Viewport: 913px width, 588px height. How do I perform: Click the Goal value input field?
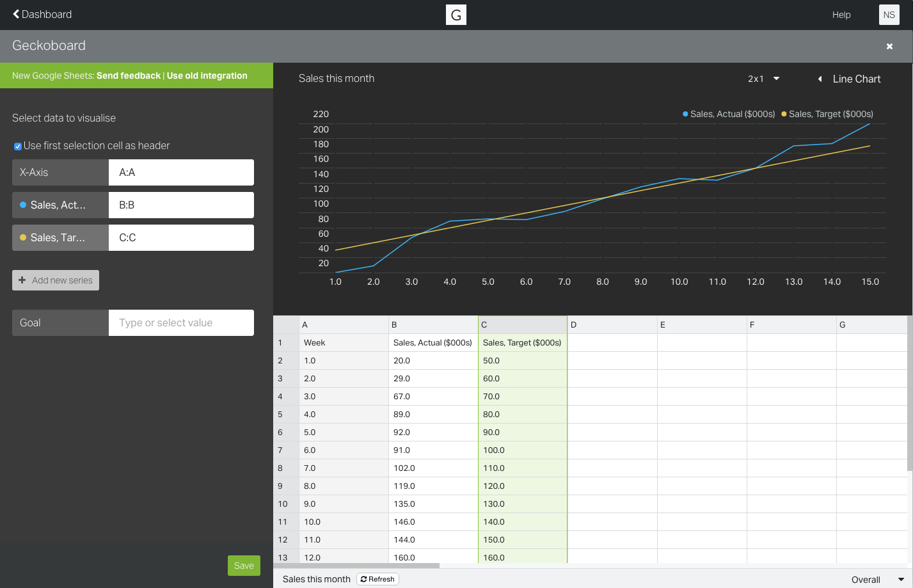click(181, 323)
